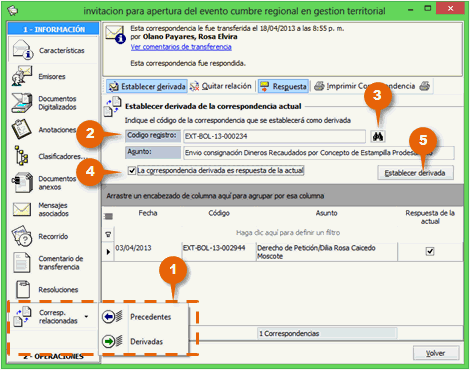Open the Resoluciones page icon
470x370 pixels.
(23, 289)
